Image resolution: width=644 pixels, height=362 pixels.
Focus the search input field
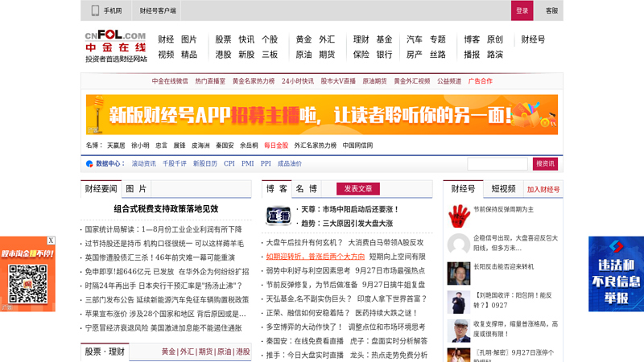497,164
